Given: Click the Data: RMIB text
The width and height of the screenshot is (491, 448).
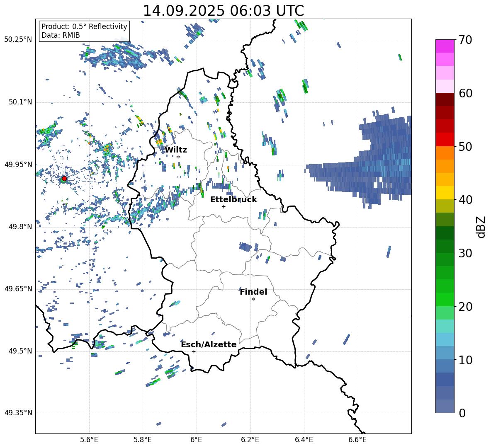Looking at the screenshot, I should [61, 35].
